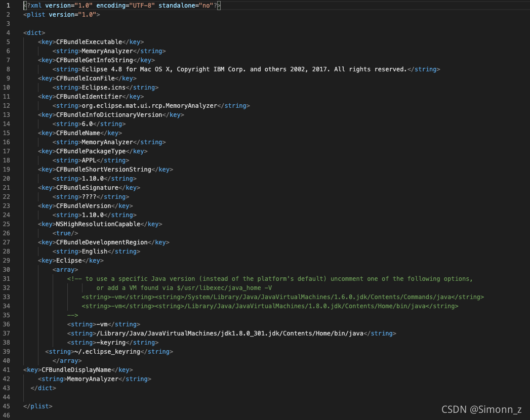Click line number 46 in the gutter
The height and width of the screenshot is (420, 530).
tap(7, 415)
